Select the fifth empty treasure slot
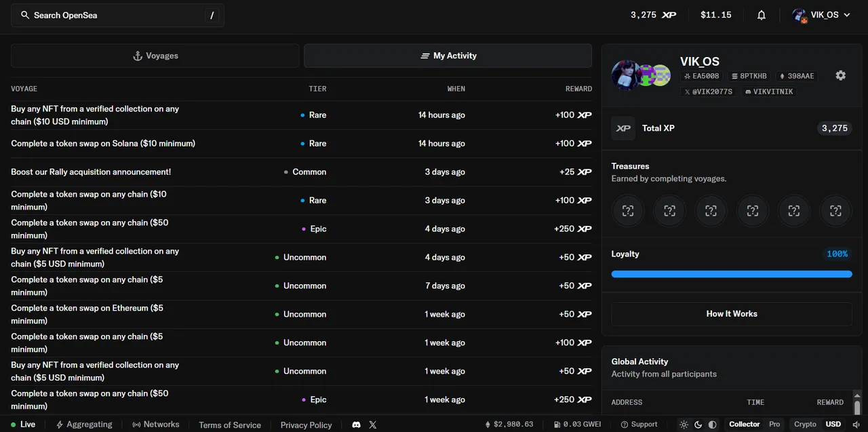 point(794,211)
